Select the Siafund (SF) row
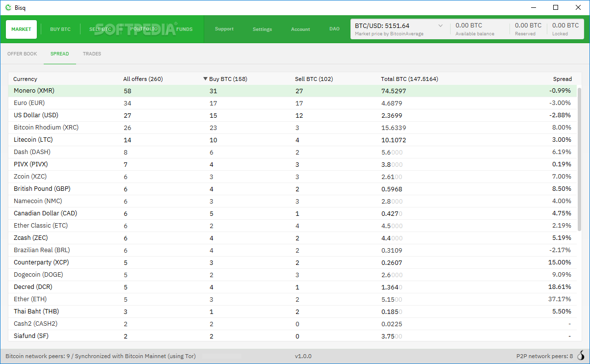Screen dimensions: 590x364 click(292, 336)
